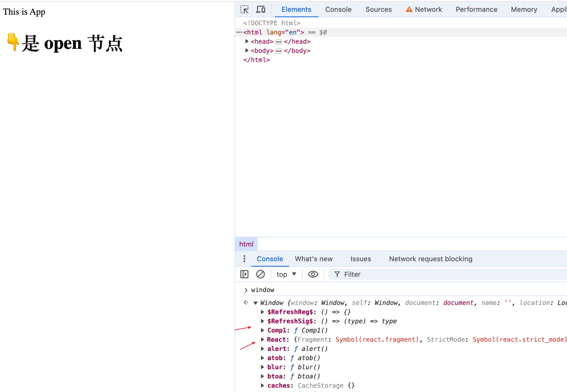Open the drawer three-dot menu
This screenshot has width=567, height=392.
click(244, 259)
